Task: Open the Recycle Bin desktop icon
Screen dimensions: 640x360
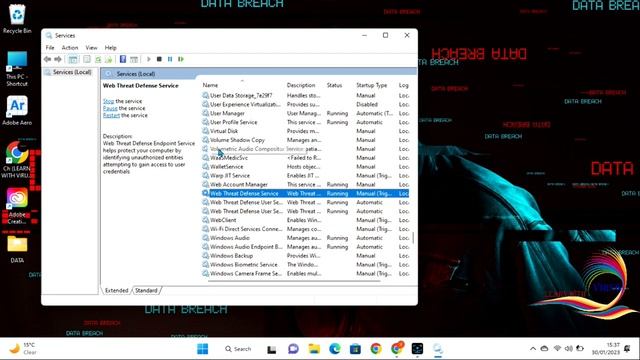Action: (x=17, y=19)
